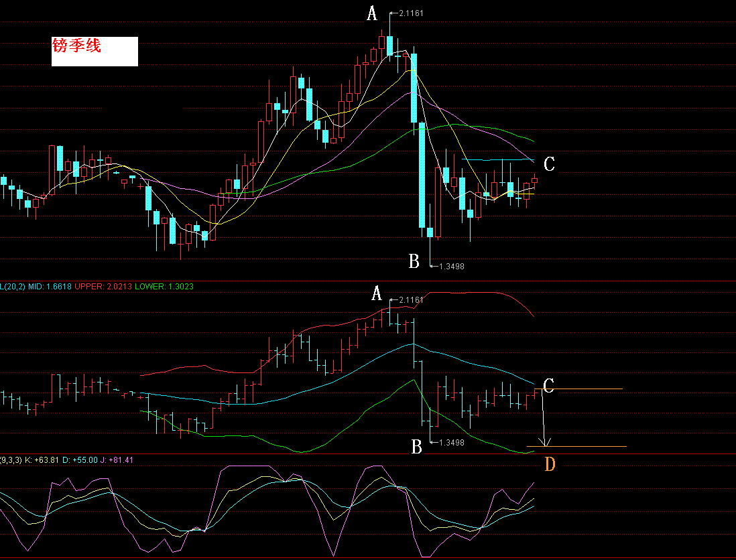
Task: Click the orange D target label
Action: click(550, 464)
